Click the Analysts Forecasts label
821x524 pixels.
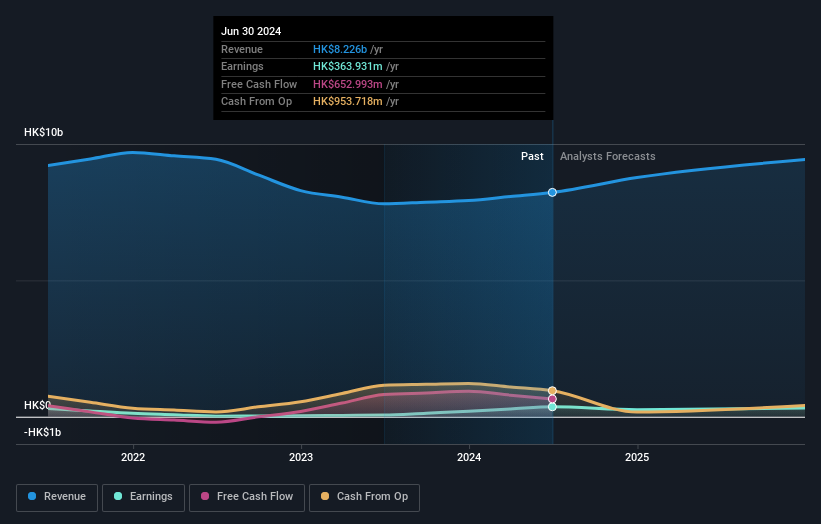tap(607, 157)
